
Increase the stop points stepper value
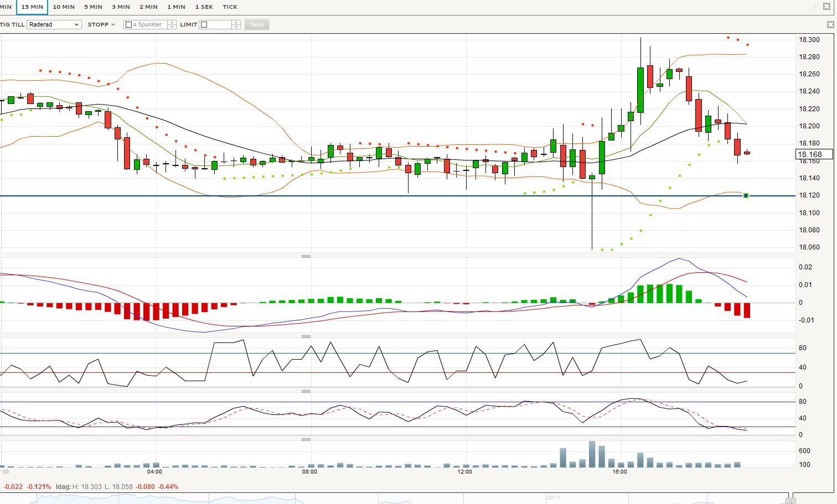[x=172, y=23]
